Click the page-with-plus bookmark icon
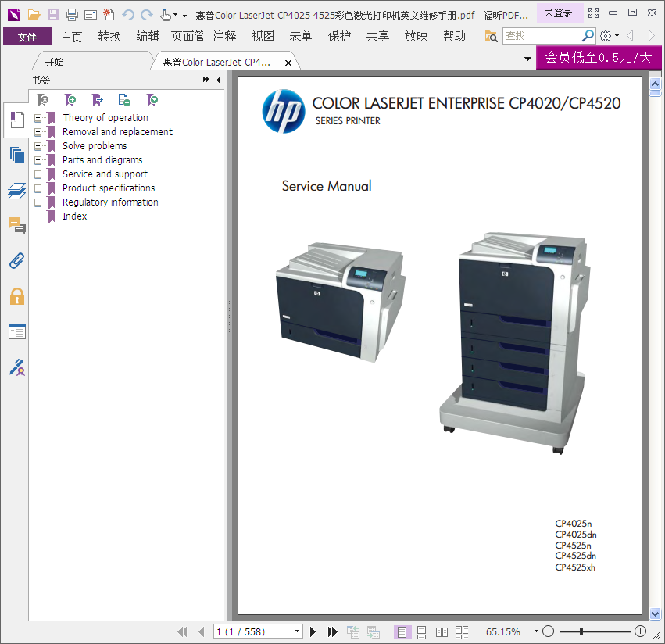Viewport: 665px width, 644px height. [x=124, y=100]
